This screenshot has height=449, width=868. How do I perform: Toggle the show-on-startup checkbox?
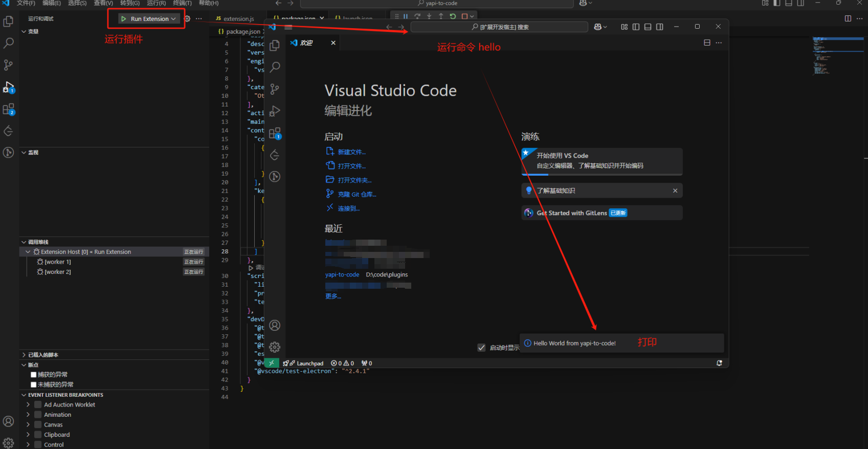click(x=481, y=348)
